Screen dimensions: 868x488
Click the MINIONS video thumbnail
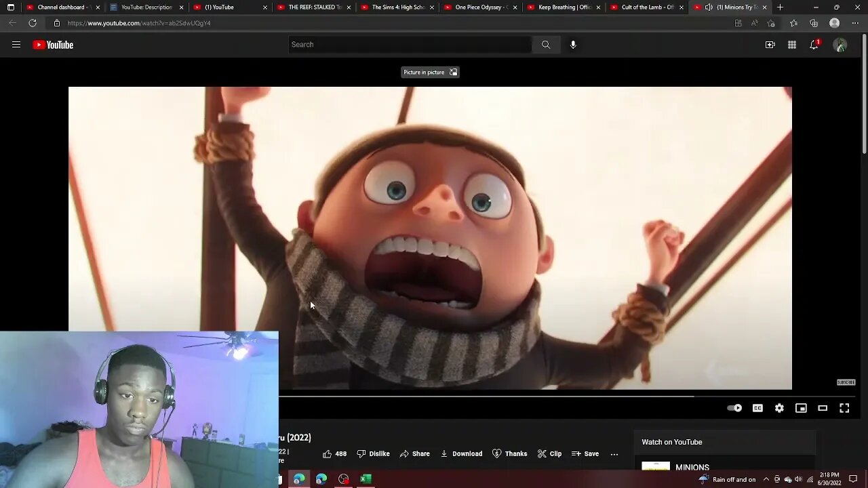click(656, 466)
